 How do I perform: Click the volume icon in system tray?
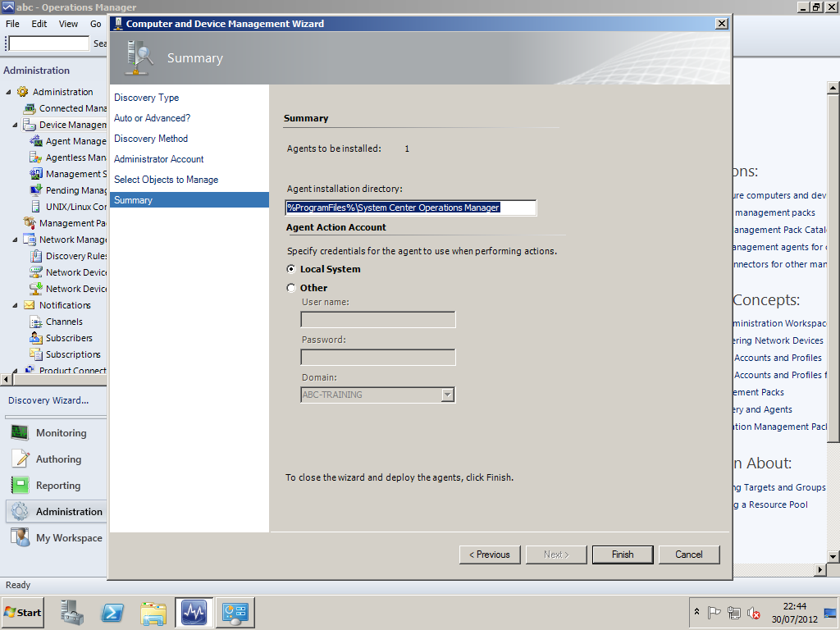753,613
